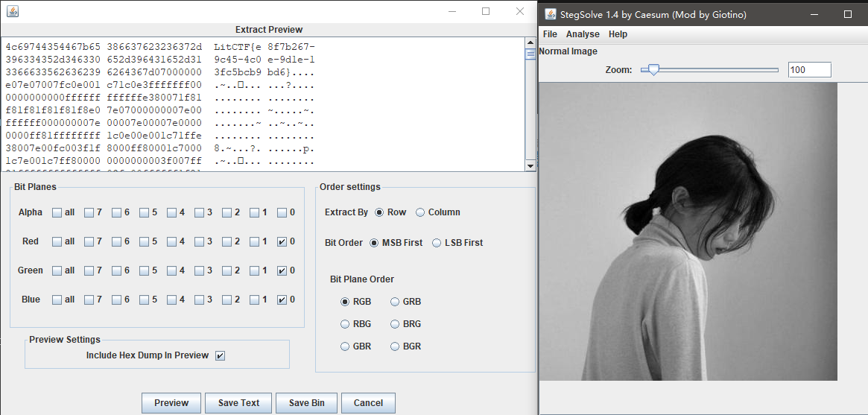868x415 pixels.
Task: Open the Analyse menu
Action: coord(583,34)
